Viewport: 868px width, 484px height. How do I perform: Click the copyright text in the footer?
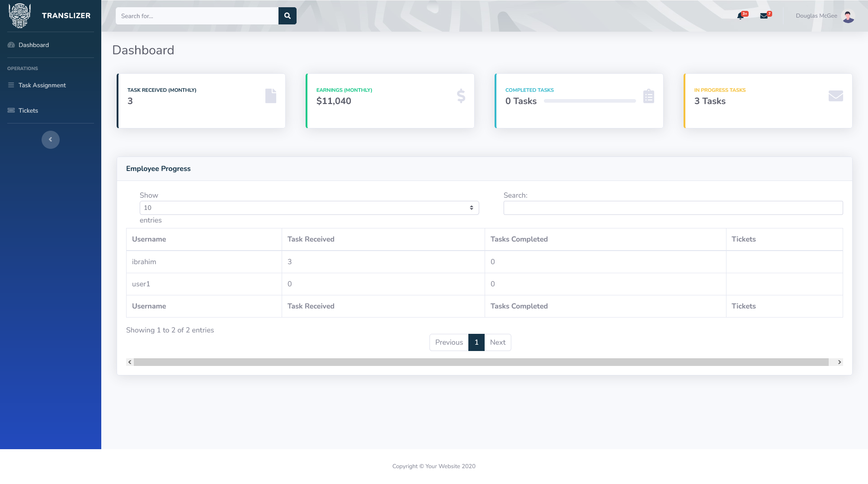pyautogui.click(x=434, y=466)
